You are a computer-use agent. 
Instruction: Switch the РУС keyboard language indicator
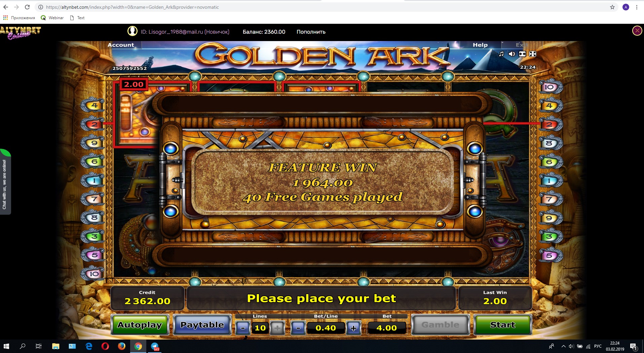pos(598,346)
